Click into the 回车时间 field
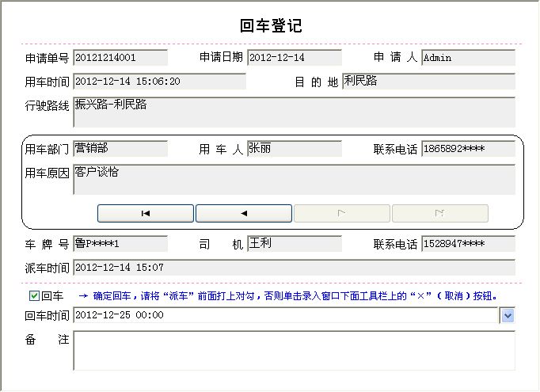 (x=285, y=316)
